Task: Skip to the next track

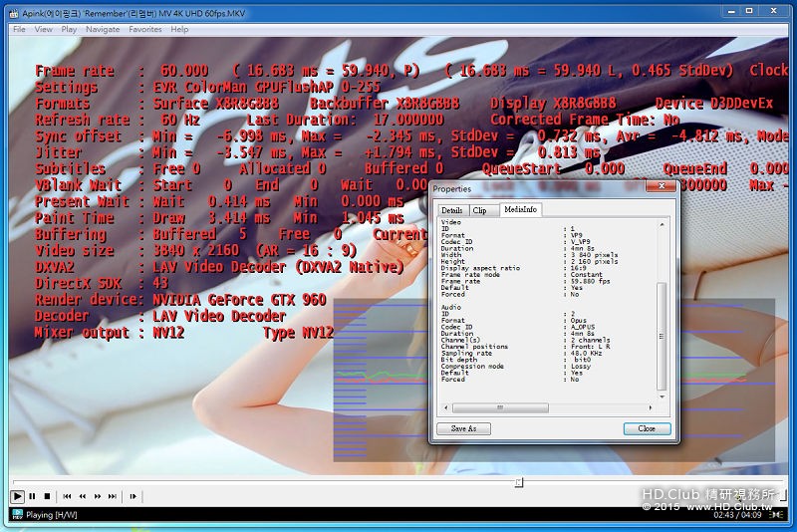Action: tap(113, 496)
